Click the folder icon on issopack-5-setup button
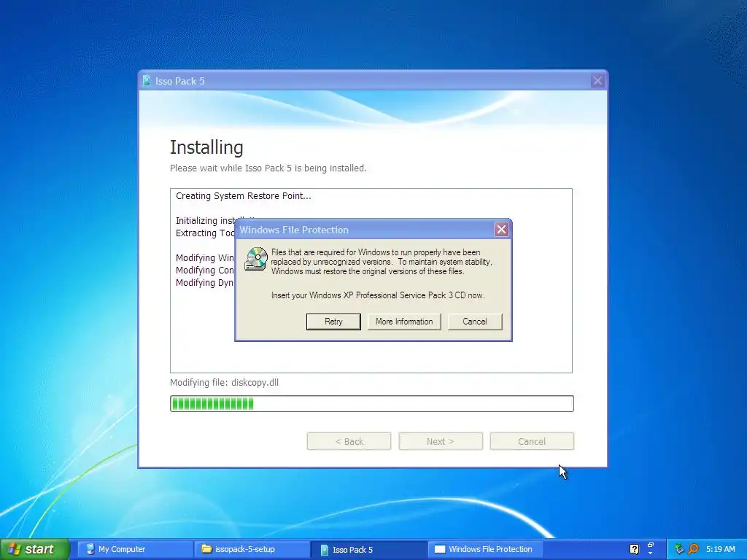This screenshot has width=747, height=560. pos(206,549)
